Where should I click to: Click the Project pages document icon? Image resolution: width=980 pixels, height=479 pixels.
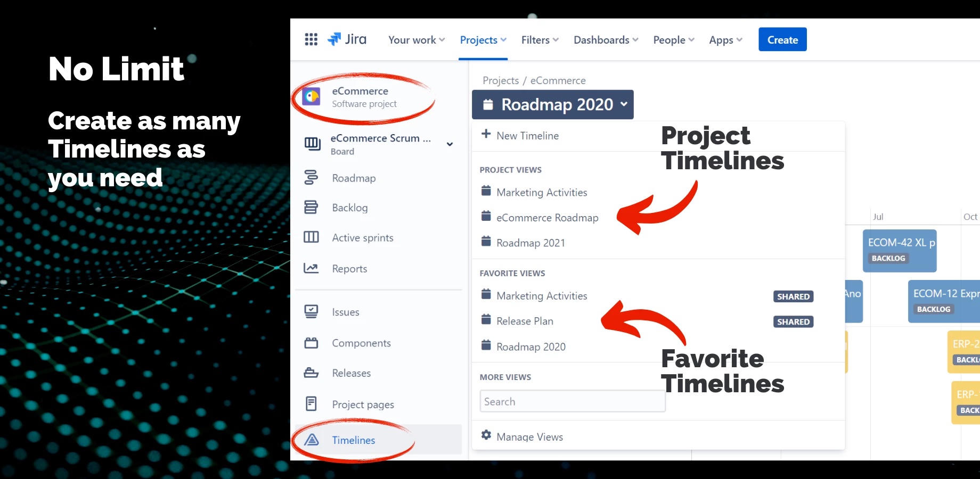(311, 404)
